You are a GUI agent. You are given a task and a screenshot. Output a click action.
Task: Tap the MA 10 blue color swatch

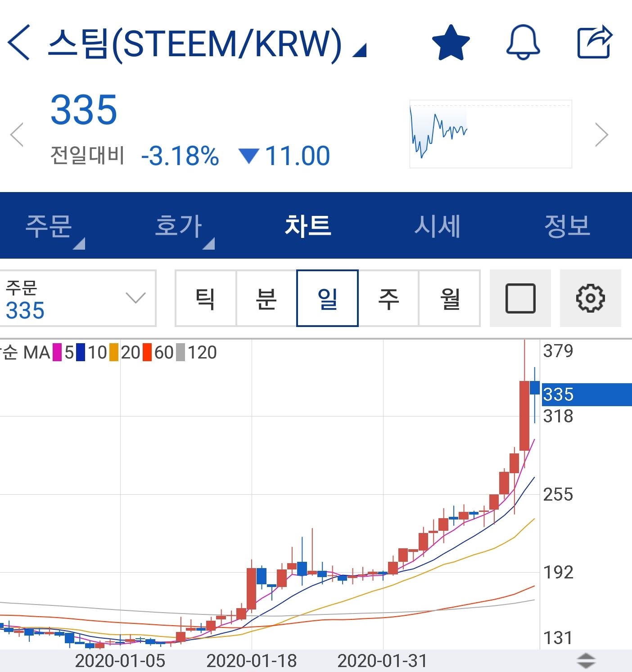pos(81,352)
